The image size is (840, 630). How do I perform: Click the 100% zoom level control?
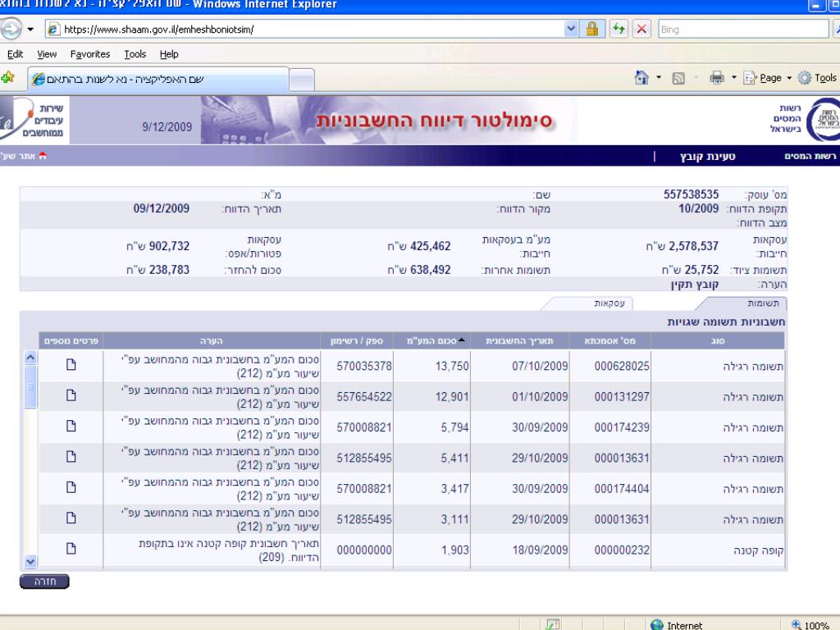pos(811,624)
